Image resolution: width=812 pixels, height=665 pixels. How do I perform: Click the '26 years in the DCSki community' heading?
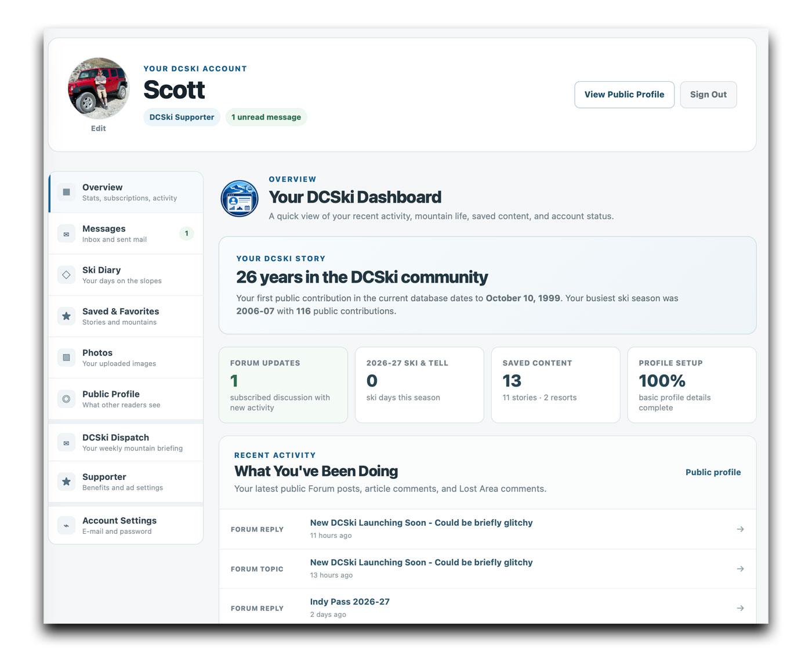(362, 277)
